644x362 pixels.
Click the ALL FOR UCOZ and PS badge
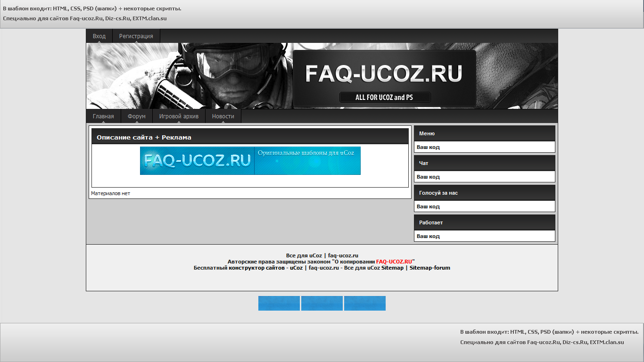pos(385,98)
